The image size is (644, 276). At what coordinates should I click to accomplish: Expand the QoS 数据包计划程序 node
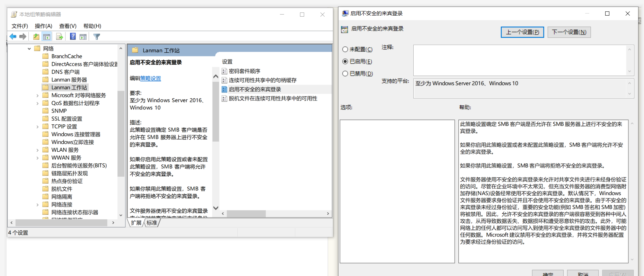[37, 103]
